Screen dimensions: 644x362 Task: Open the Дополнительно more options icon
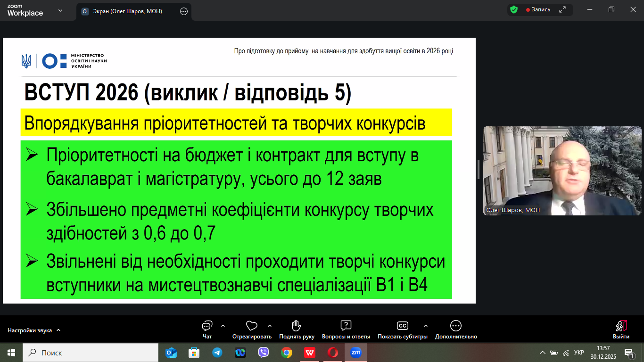coord(456,326)
